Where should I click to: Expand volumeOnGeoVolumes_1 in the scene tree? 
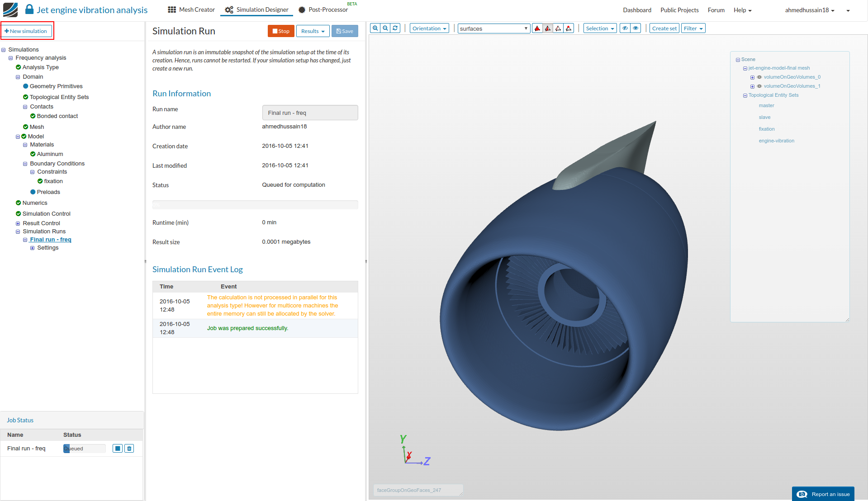click(x=753, y=86)
